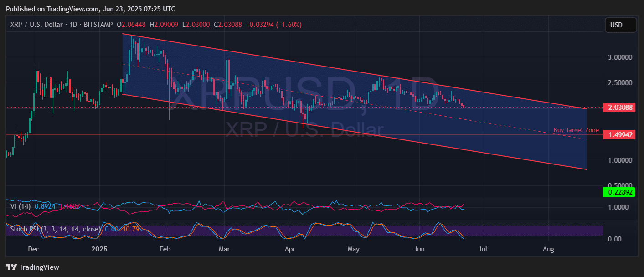Click the red change value -1.60%
Screen dimensions: 644x277
[288, 25]
